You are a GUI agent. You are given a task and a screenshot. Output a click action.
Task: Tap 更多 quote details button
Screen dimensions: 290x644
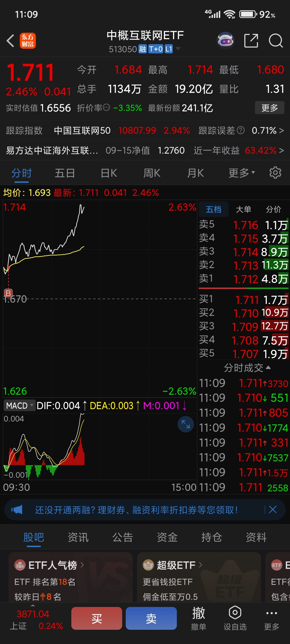[x=270, y=108]
